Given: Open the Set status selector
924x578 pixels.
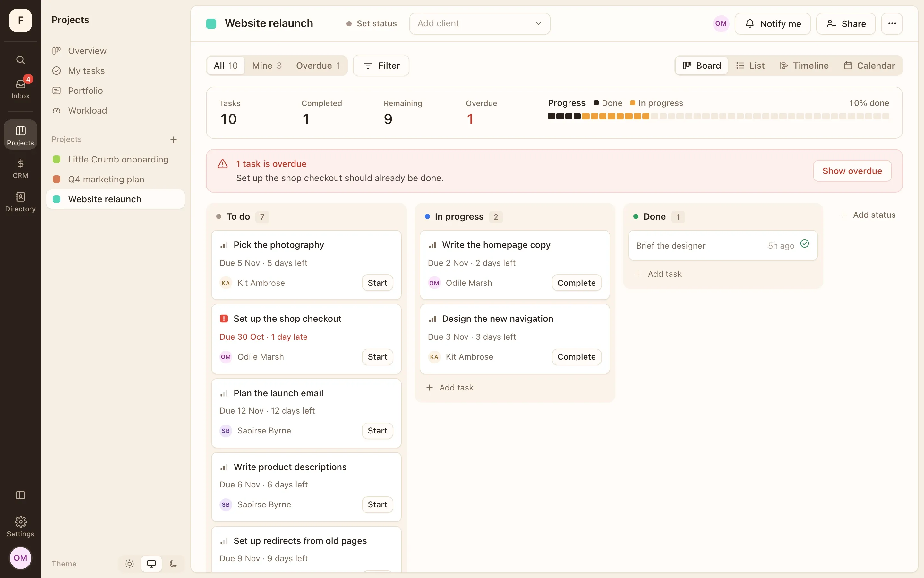Looking at the screenshot, I should point(372,24).
